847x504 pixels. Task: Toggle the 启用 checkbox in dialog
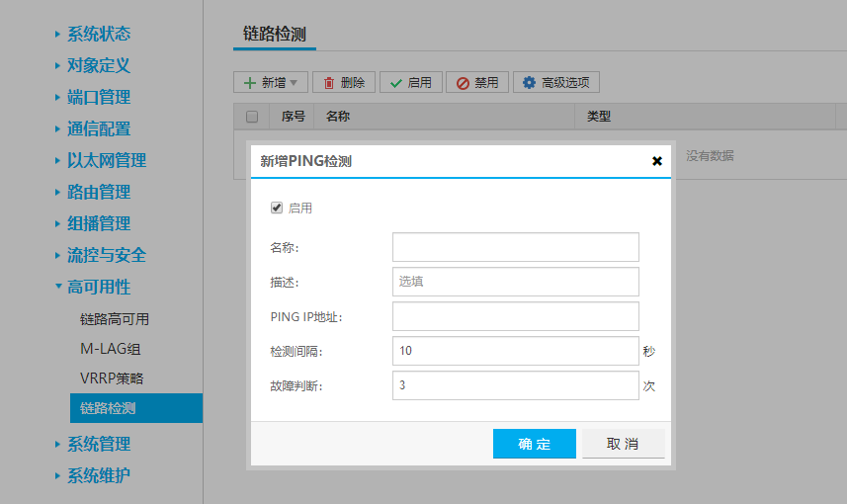277,209
